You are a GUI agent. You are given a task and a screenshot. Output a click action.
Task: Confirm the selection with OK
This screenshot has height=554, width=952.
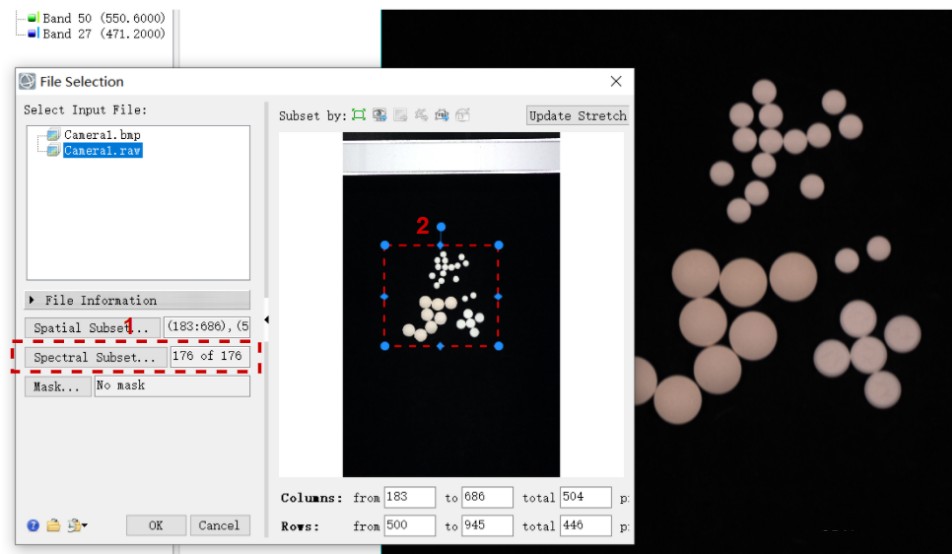tap(156, 525)
